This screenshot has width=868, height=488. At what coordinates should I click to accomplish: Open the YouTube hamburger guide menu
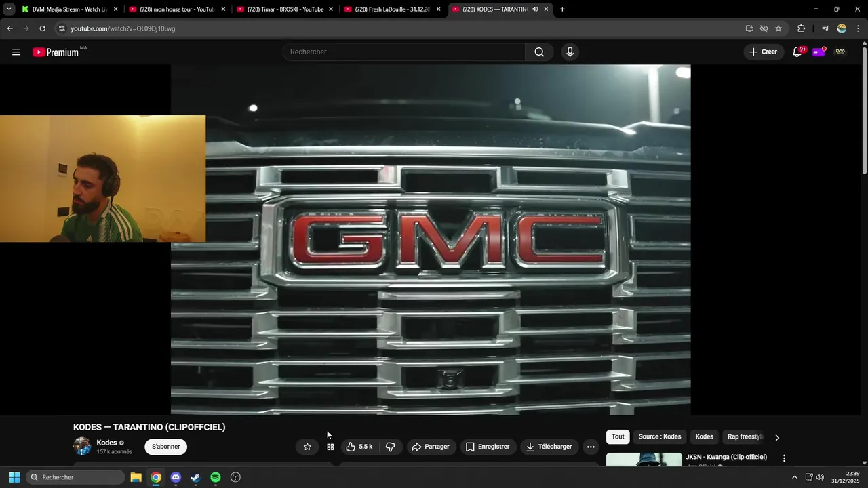16,52
